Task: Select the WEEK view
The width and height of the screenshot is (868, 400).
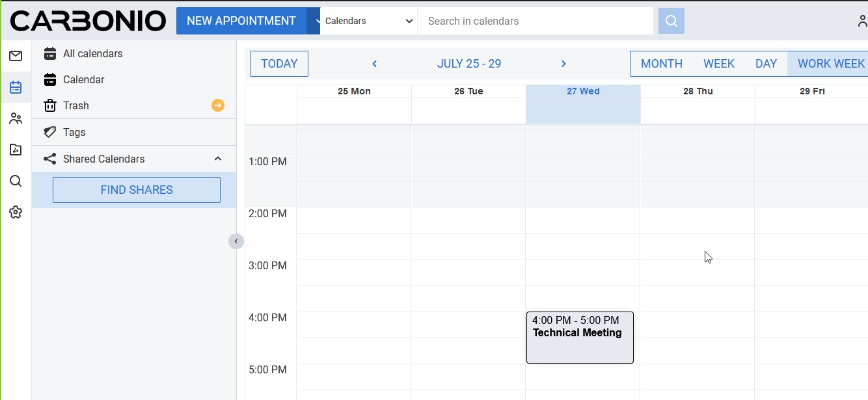Action: tap(719, 63)
